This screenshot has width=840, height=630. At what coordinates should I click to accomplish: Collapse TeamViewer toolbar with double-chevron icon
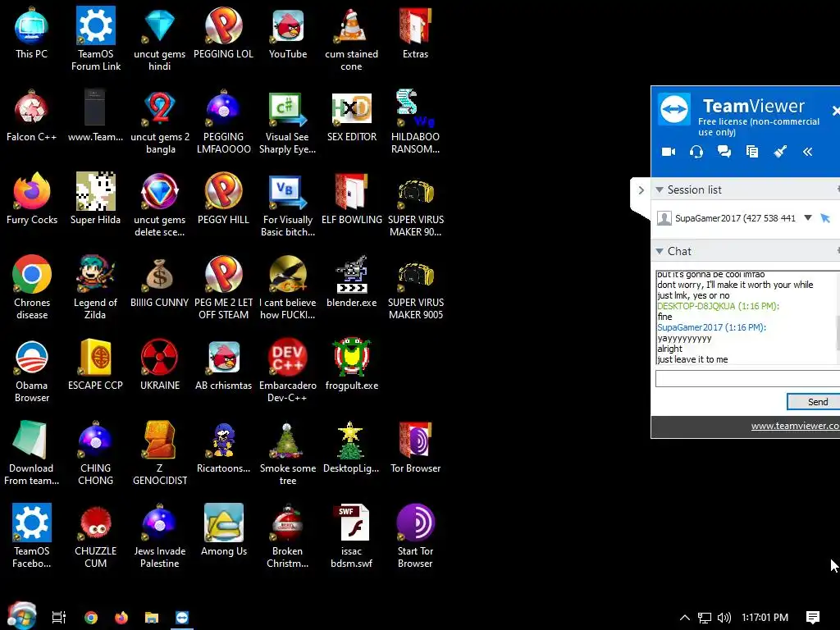click(x=807, y=152)
